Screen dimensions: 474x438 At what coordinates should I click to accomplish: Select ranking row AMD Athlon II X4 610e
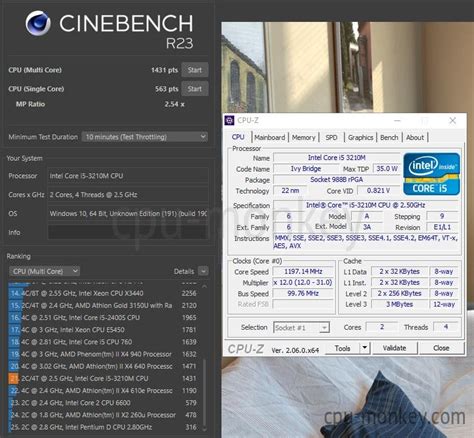tap(104, 391)
